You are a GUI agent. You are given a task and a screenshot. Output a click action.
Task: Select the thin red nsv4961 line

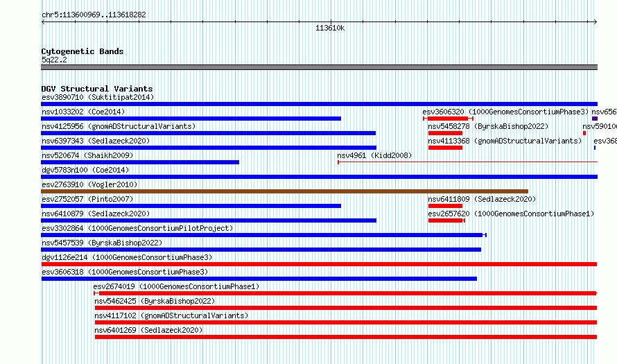[x=467, y=162]
